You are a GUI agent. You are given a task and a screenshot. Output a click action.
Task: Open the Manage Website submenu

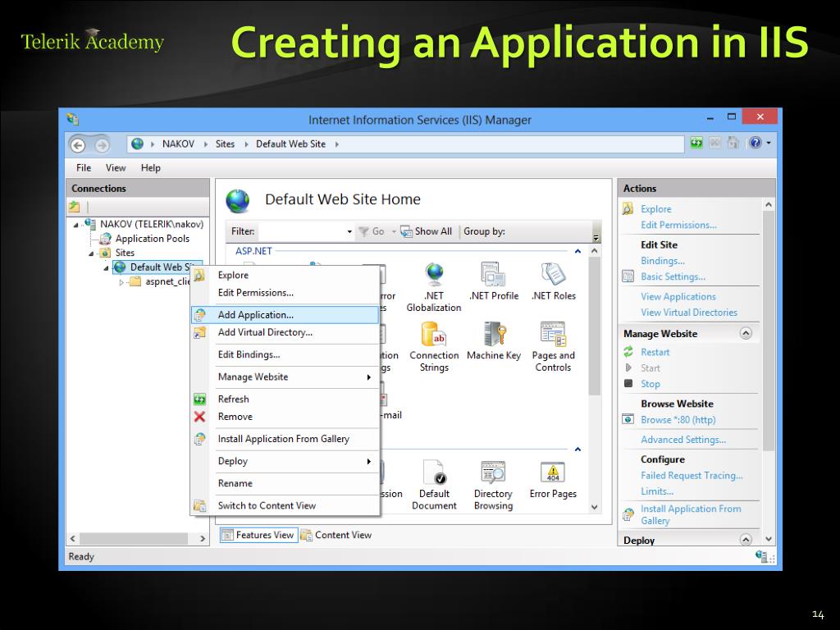pyautogui.click(x=285, y=377)
